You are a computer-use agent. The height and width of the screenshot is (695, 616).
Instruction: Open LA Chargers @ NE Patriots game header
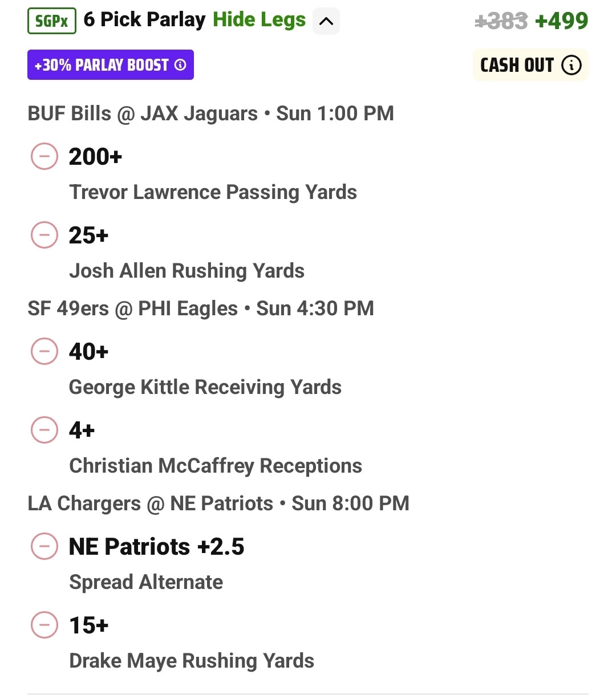pos(218,503)
